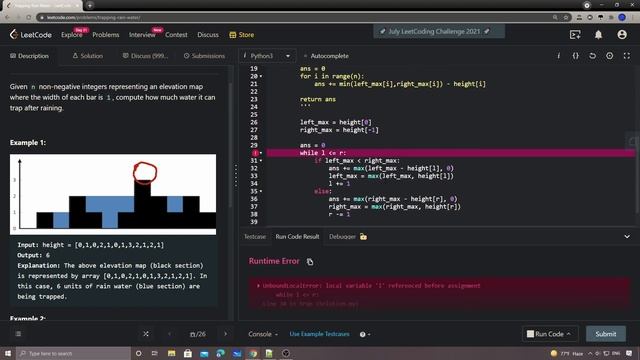The height and width of the screenshot is (360, 640).
Task: Fold the if block at line 31
Action: [x=261, y=160]
